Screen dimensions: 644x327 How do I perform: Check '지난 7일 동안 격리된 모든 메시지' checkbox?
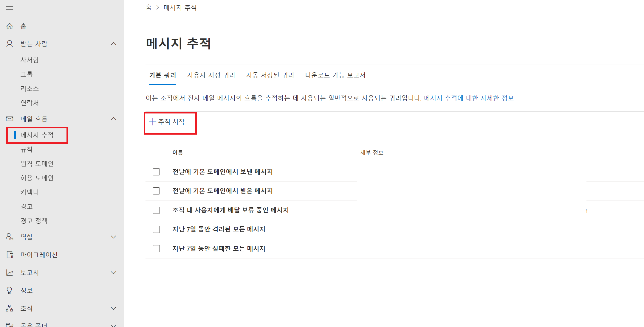pyautogui.click(x=156, y=229)
